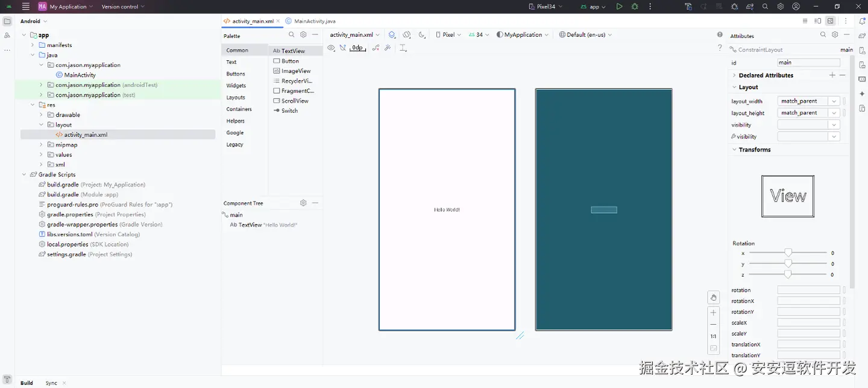Open the main hamburger menu

tap(25, 7)
